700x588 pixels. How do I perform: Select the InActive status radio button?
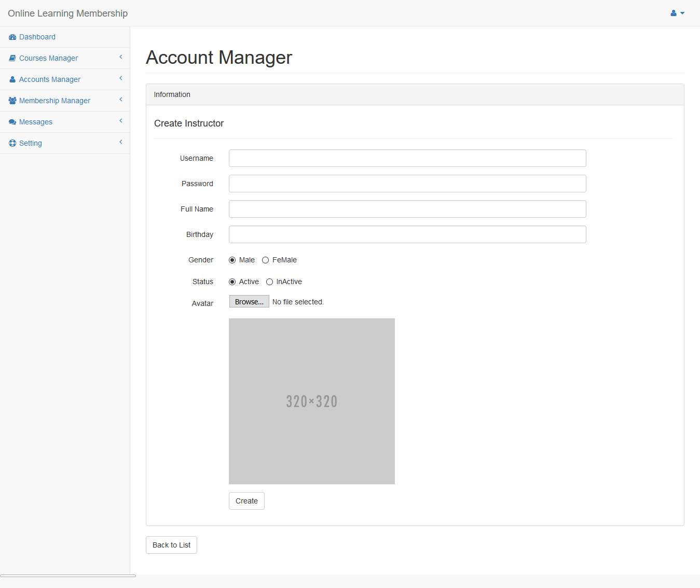click(269, 282)
